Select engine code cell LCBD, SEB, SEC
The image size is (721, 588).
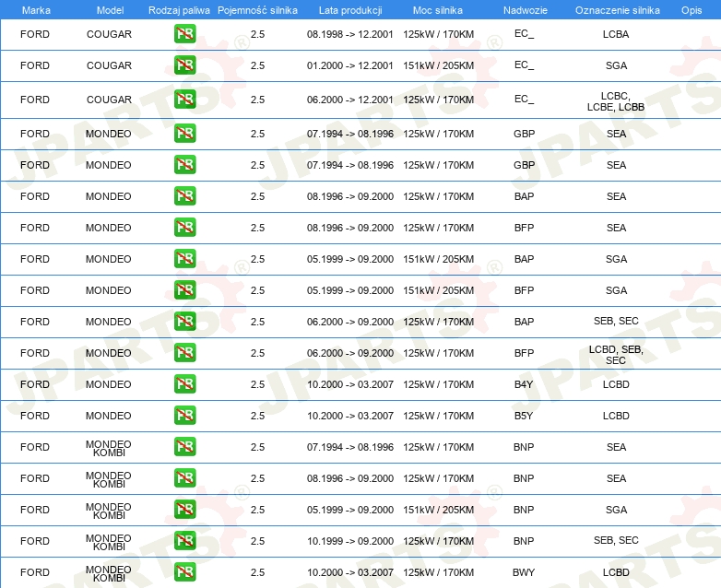616,355
